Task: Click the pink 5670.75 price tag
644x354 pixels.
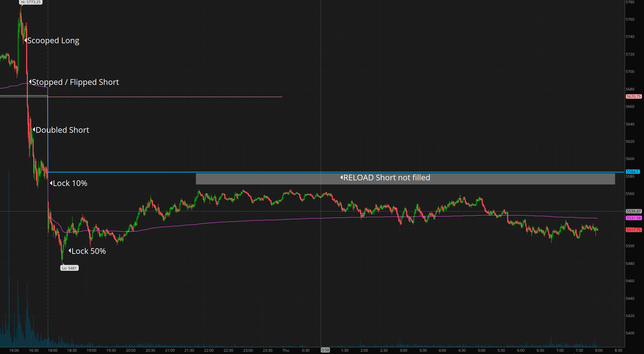Action: tap(634, 96)
